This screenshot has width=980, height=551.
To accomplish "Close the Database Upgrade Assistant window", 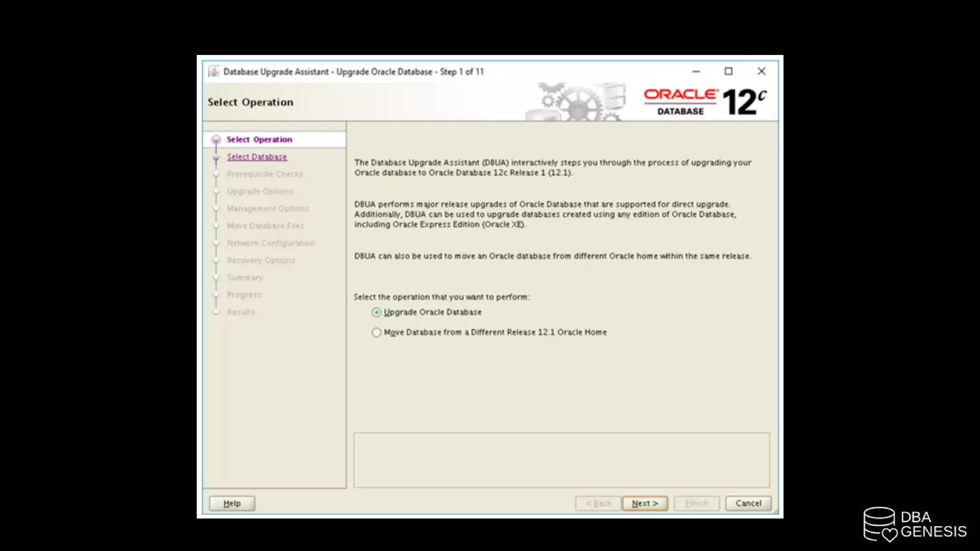I will click(x=761, y=72).
